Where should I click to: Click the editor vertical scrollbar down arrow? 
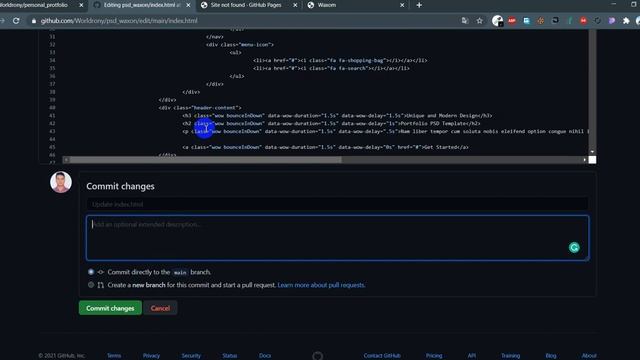pyautogui.click(x=592, y=152)
